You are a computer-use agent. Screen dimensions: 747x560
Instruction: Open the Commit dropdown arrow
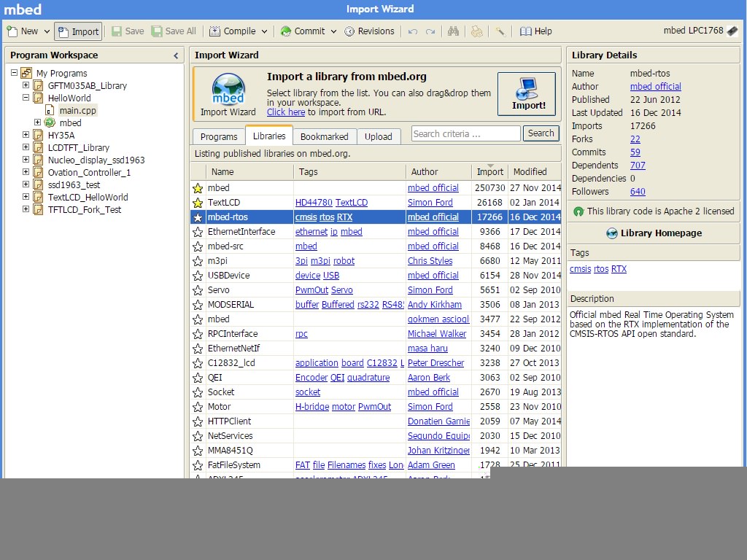334,31
